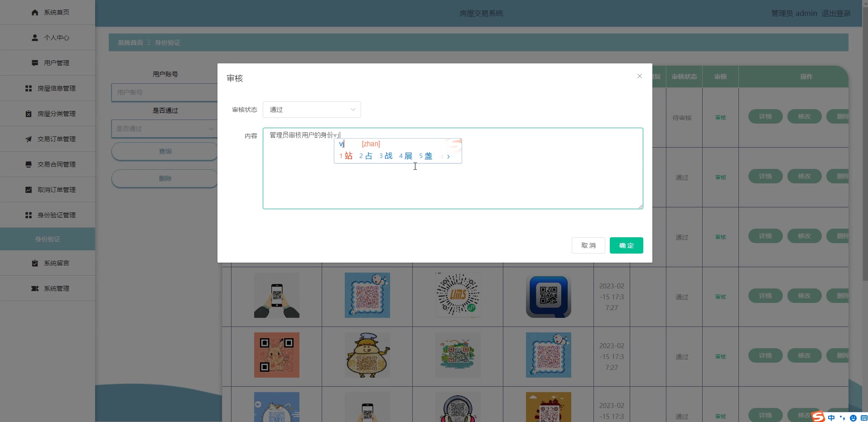Click 审核 link in the 待审核 row
This screenshot has width=868, height=422.
(720, 118)
